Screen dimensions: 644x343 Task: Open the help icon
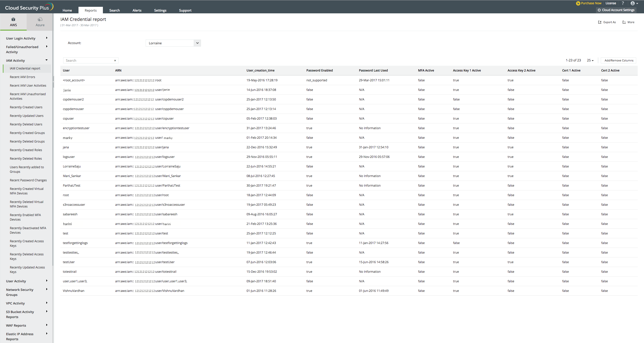tap(623, 3)
